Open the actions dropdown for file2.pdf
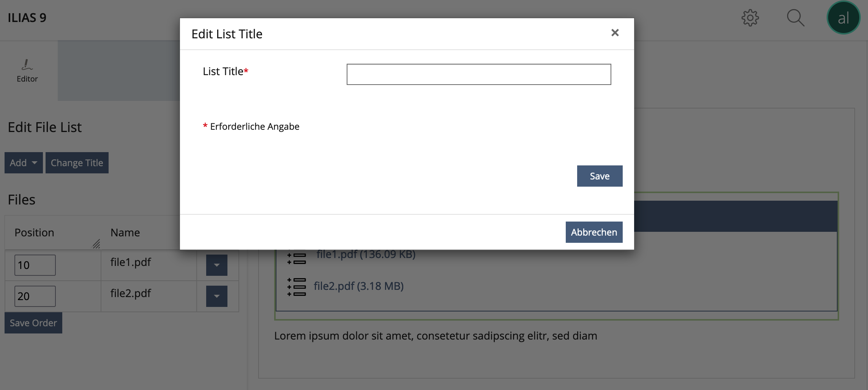The height and width of the screenshot is (390, 868). [217, 296]
